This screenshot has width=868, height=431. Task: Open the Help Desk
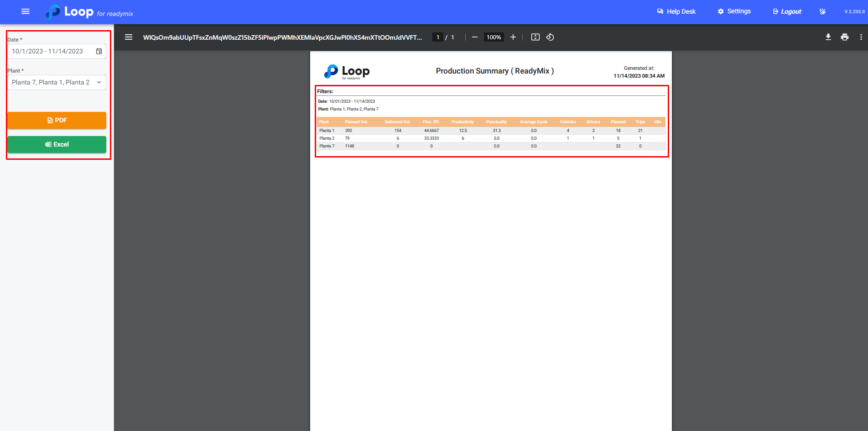[x=676, y=11]
